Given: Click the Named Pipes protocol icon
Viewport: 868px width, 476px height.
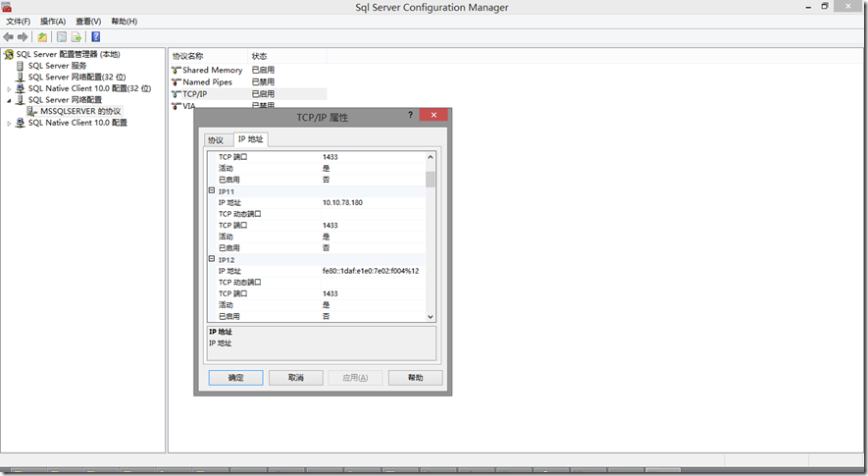Looking at the screenshot, I should point(176,82).
